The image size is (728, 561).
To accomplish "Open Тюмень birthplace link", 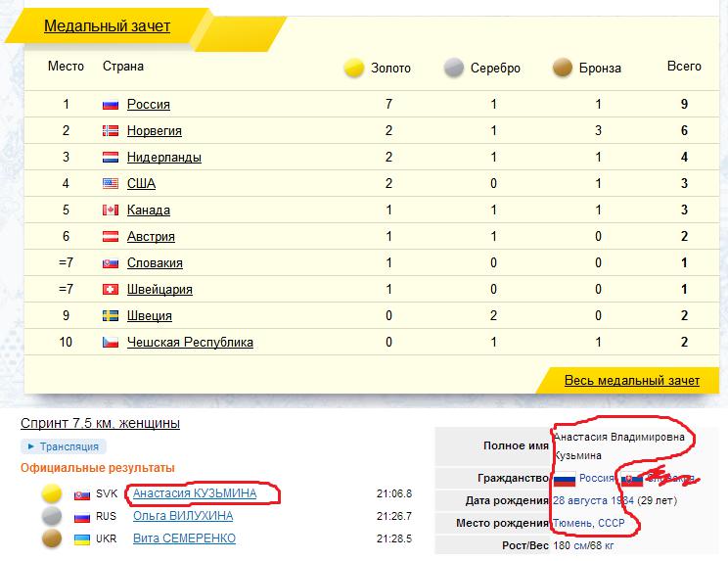I will pyautogui.click(x=573, y=523).
